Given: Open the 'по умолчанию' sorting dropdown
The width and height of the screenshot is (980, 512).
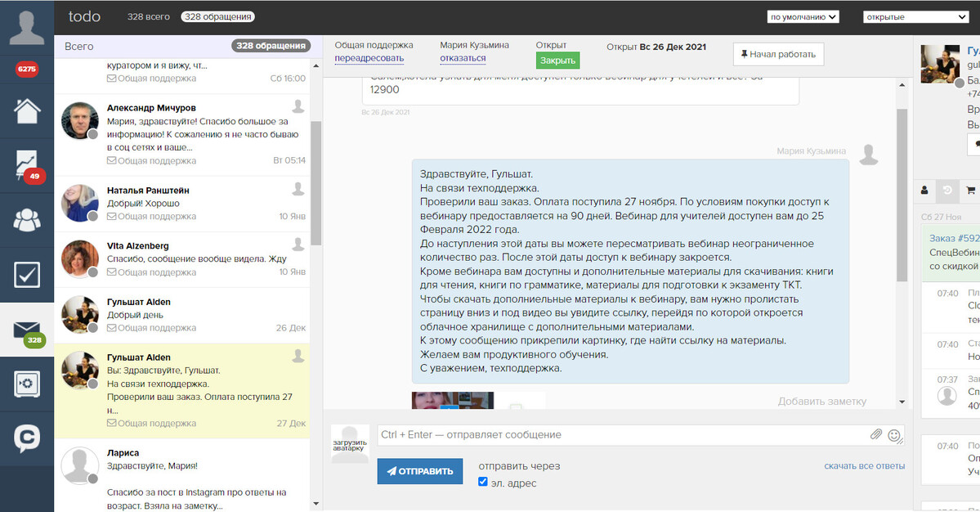Looking at the screenshot, I should (803, 16).
